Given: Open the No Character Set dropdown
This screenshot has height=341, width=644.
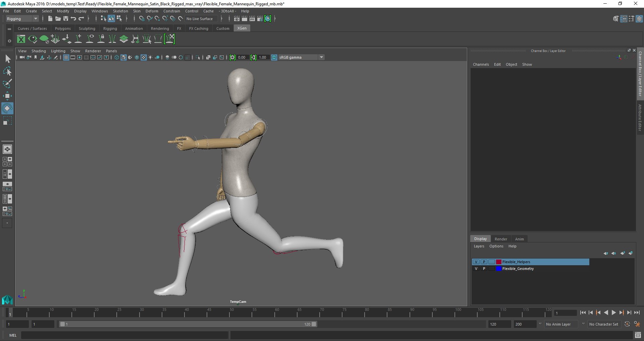Looking at the screenshot, I should click(x=604, y=324).
